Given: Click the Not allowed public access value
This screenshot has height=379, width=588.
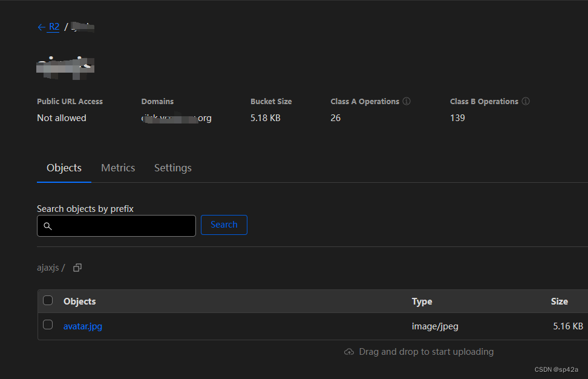Looking at the screenshot, I should pos(62,118).
